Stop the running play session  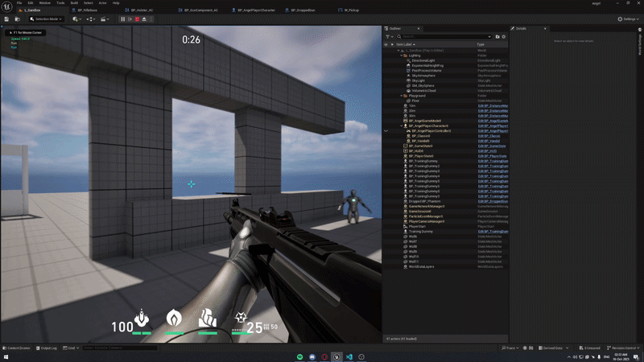[137, 19]
